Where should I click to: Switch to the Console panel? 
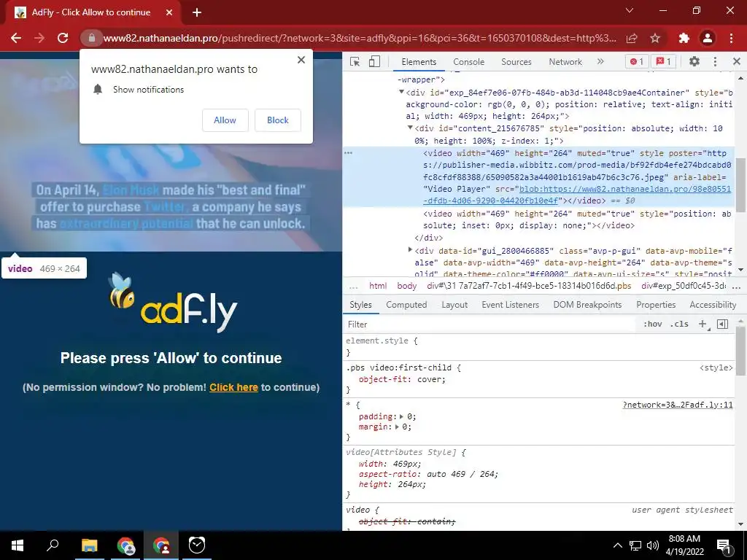[469, 62]
